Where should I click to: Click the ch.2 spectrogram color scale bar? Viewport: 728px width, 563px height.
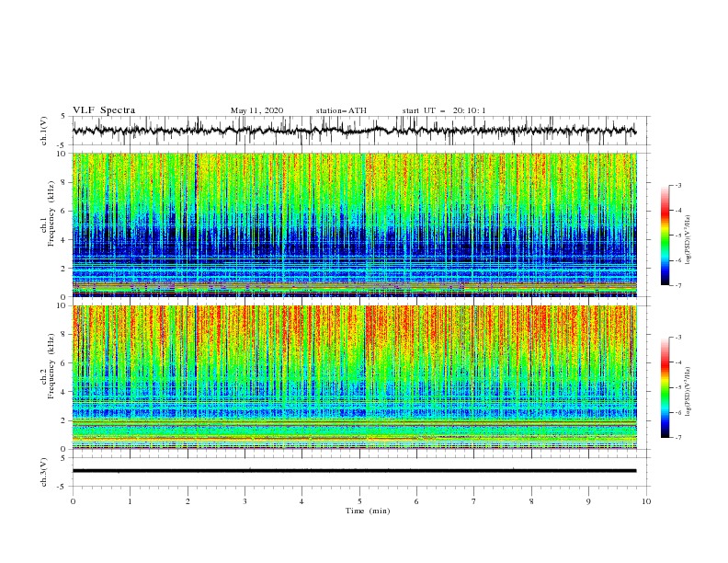(x=665, y=387)
